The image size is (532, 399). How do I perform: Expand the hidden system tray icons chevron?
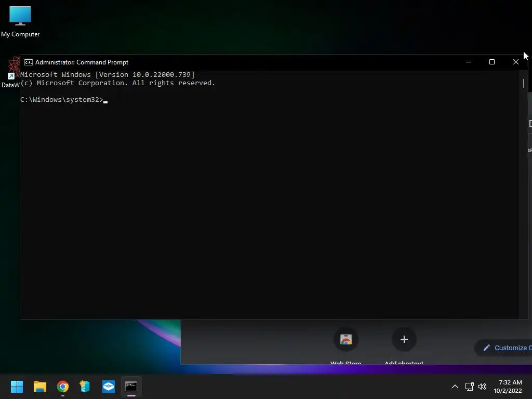(x=455, y=387)
